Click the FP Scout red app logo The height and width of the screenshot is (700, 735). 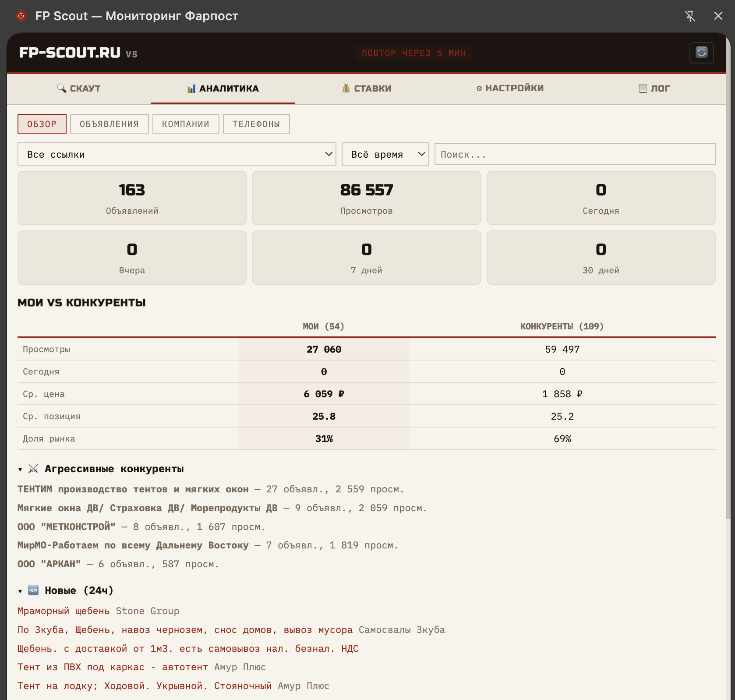pos(21,16)
